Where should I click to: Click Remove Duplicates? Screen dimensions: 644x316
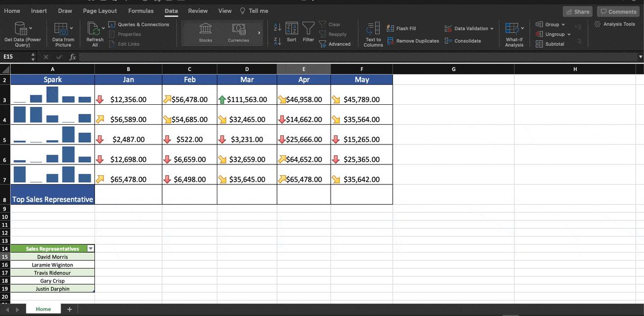pos(413,41)
